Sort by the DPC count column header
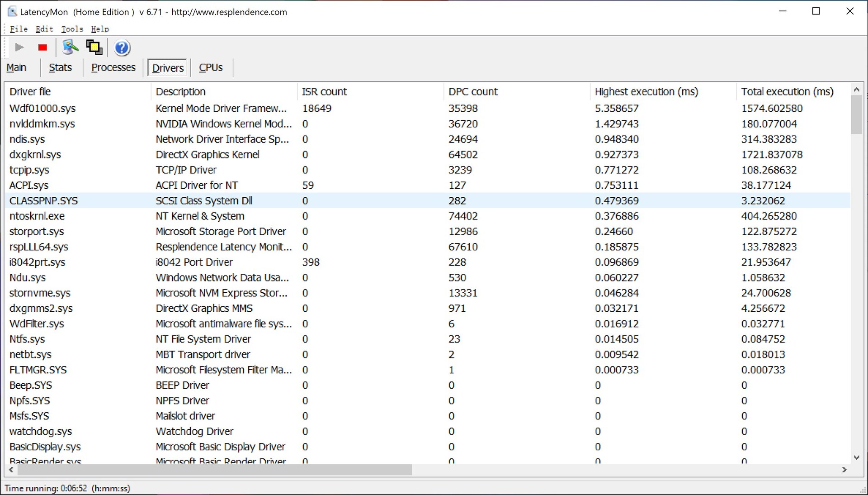The image size is (868, 495). pyautogui.click(x=472, y=92)
